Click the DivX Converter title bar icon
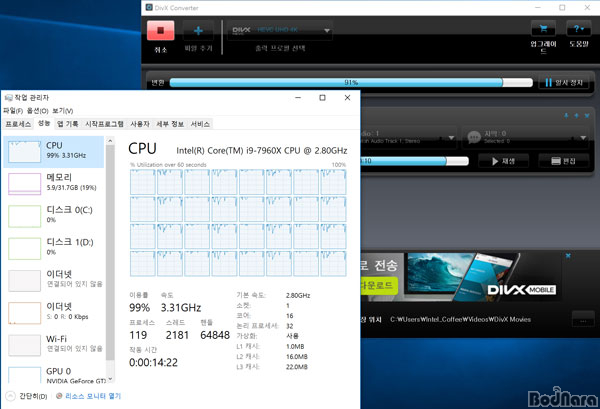This screenshot has width=600, height=409. [x=149, y=7]
